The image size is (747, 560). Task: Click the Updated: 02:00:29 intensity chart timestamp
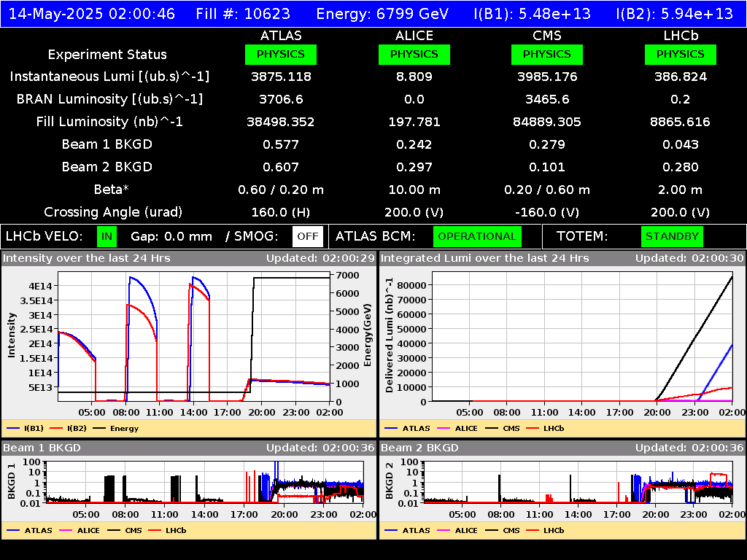(321, 259)
